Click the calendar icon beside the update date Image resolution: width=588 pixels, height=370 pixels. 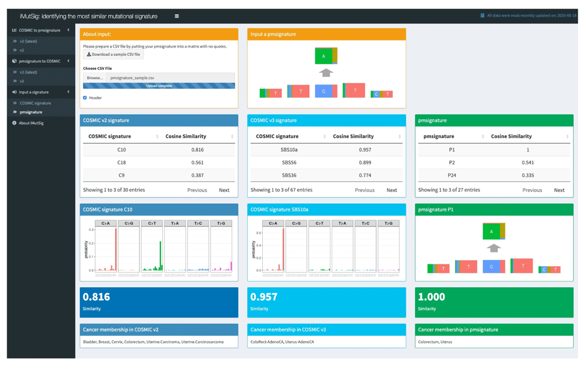click(482, 16)
